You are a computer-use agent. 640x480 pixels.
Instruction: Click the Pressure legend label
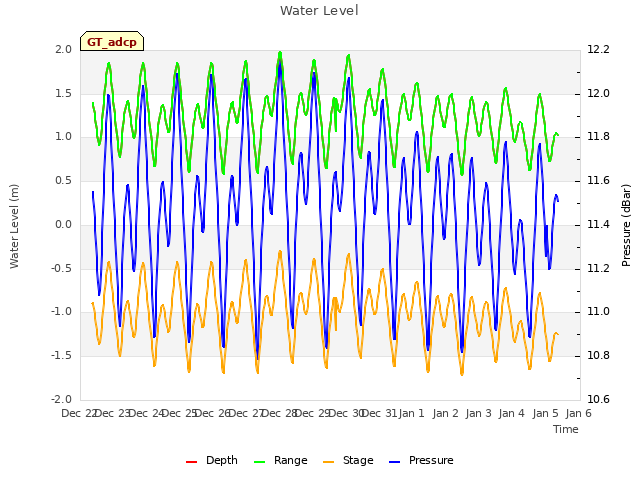click(431, 460)
